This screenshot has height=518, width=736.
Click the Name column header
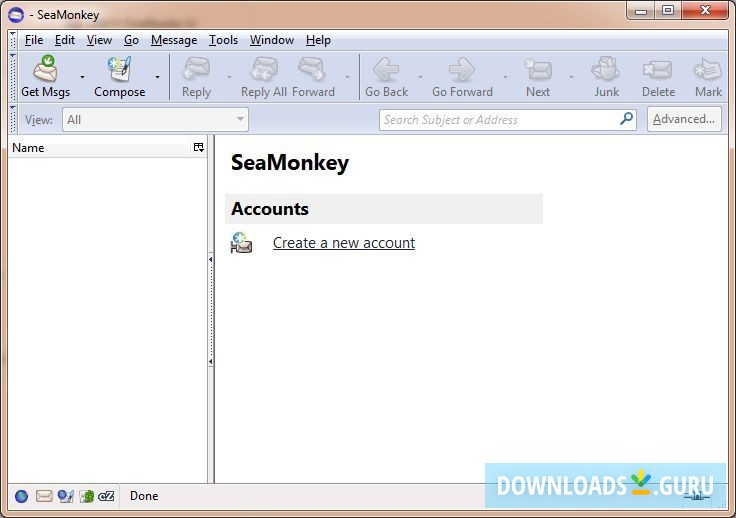pyautogui.click(x=100, y=148)
